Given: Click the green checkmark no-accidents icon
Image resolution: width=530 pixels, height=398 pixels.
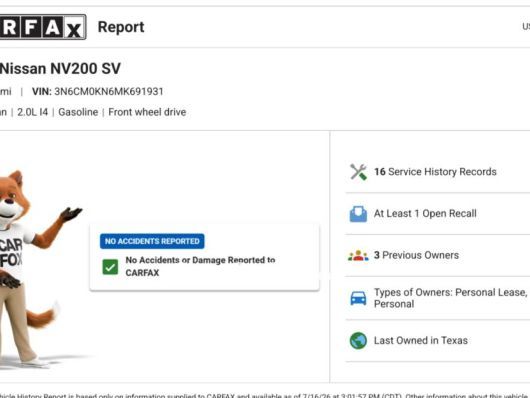Looking at the screenshot, I should tap(110, 267).
